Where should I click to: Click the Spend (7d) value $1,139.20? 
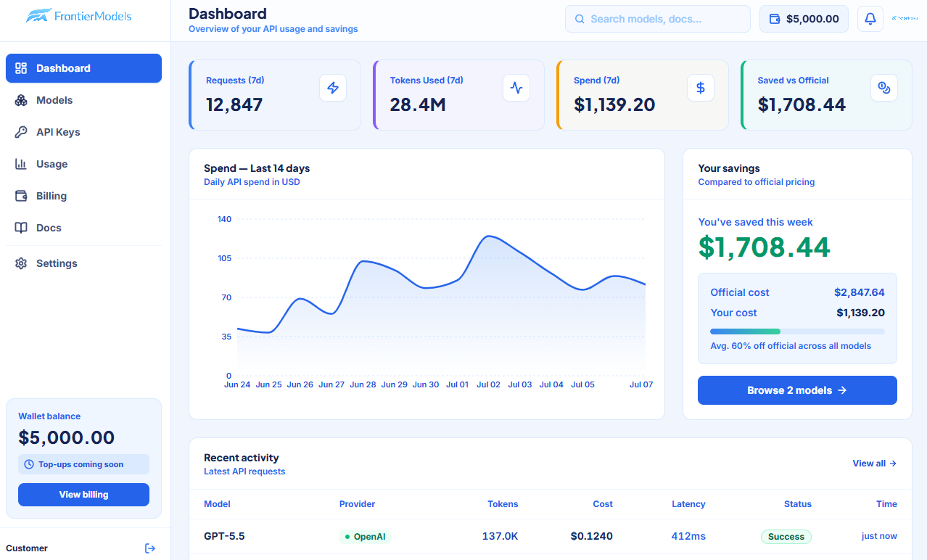[x=614, y=104]
